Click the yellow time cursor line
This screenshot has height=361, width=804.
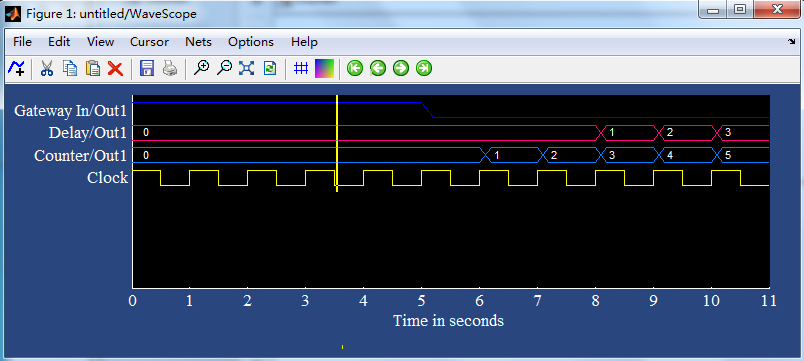coord(337,143)
